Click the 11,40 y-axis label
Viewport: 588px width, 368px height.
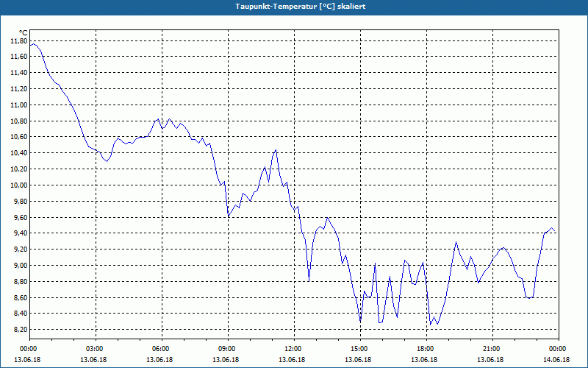coord(18,73)
